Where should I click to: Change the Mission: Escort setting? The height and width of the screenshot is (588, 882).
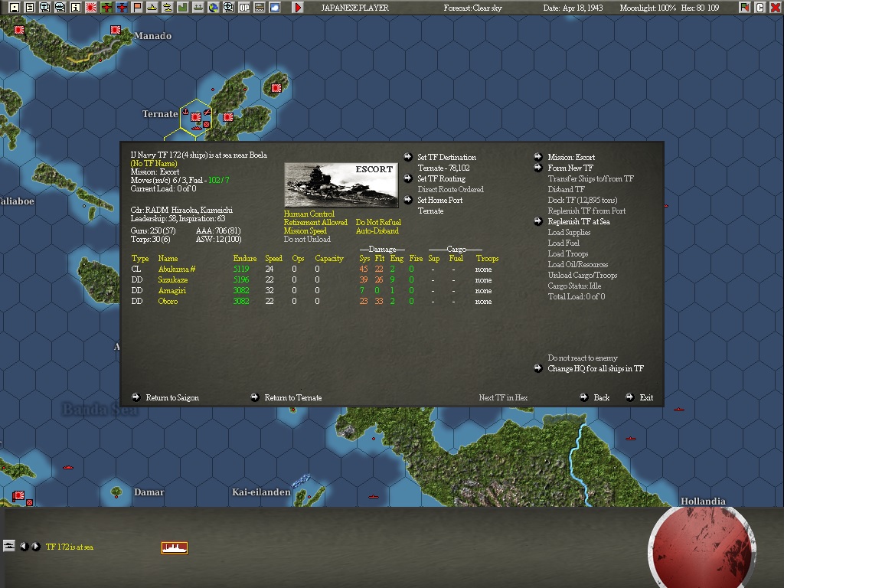tap(571, 157)
